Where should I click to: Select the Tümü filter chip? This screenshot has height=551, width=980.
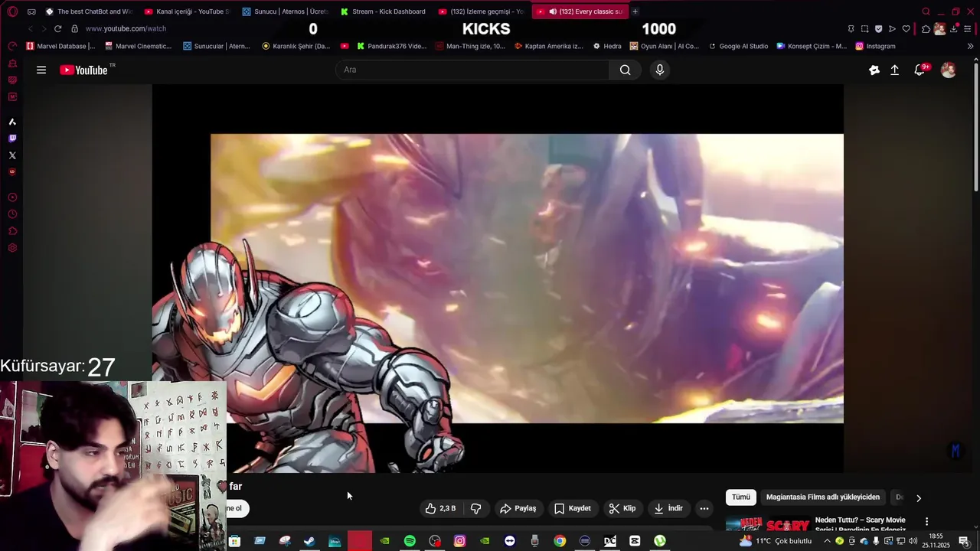coord(741,497)
